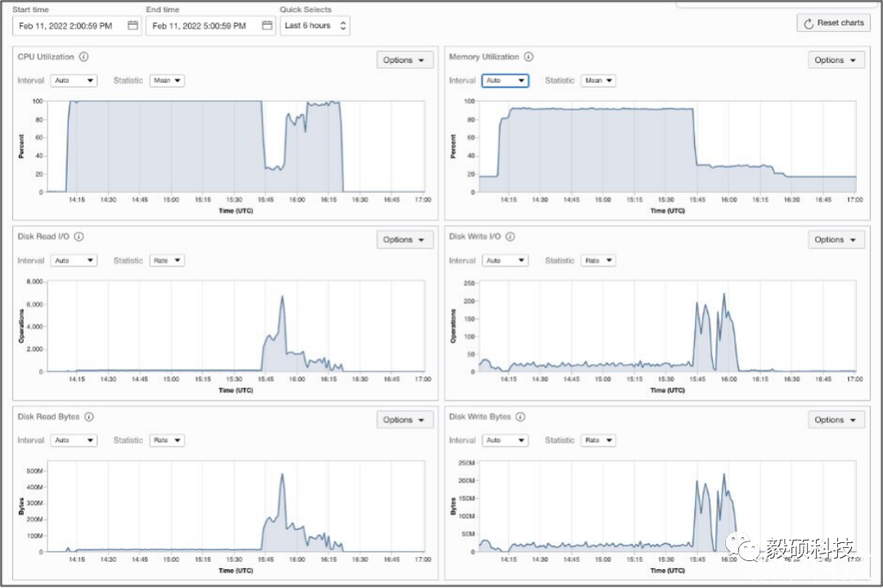This screenshot has width=883, height=588.
Task: Open the Interval dropdown in Disk Write Bytes
Action: tap(505, 441)
